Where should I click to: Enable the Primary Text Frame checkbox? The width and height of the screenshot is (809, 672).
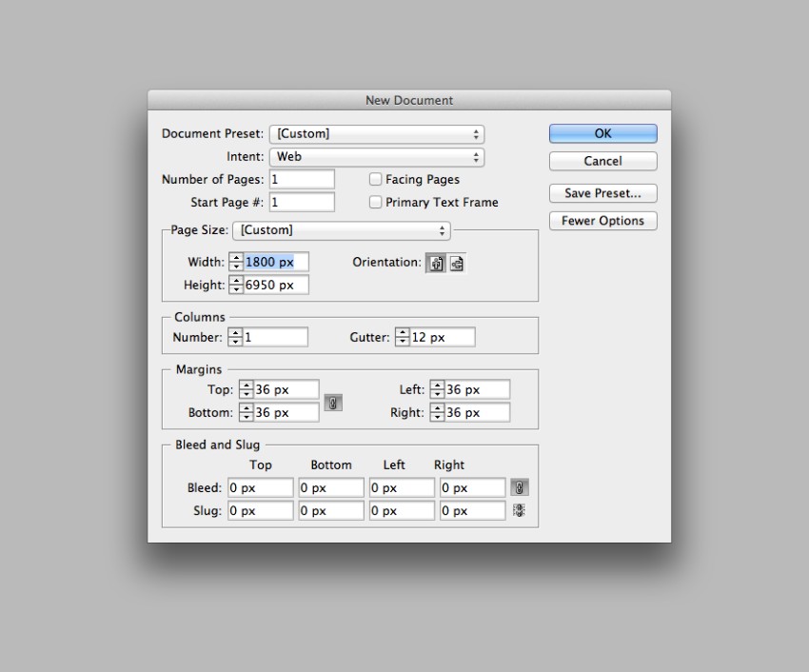coord(376,202)
